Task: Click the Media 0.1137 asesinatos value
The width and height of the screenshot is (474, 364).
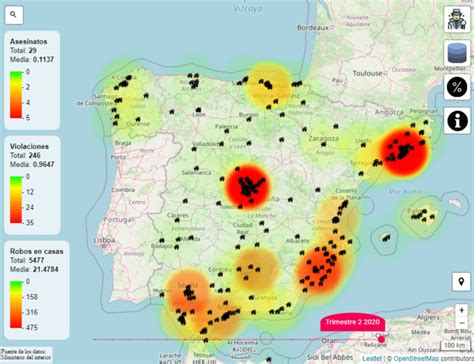Action: (x=32, y=60)
